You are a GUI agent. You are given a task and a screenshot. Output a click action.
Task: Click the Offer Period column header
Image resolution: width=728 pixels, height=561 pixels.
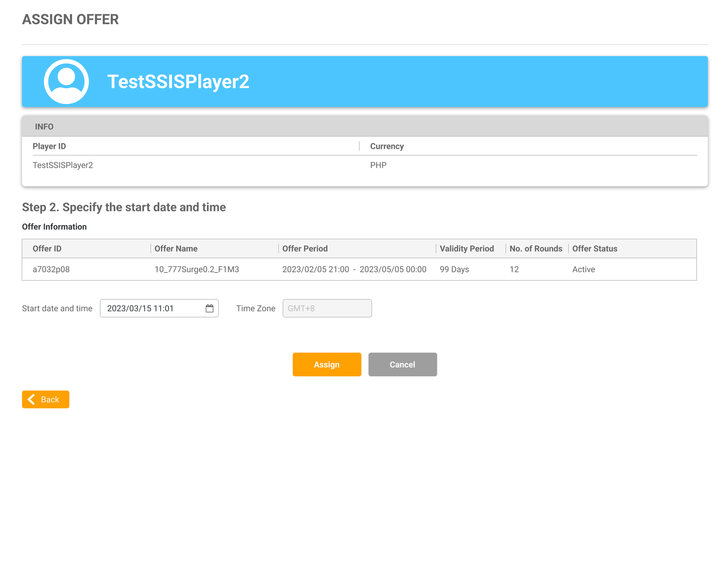305,249
